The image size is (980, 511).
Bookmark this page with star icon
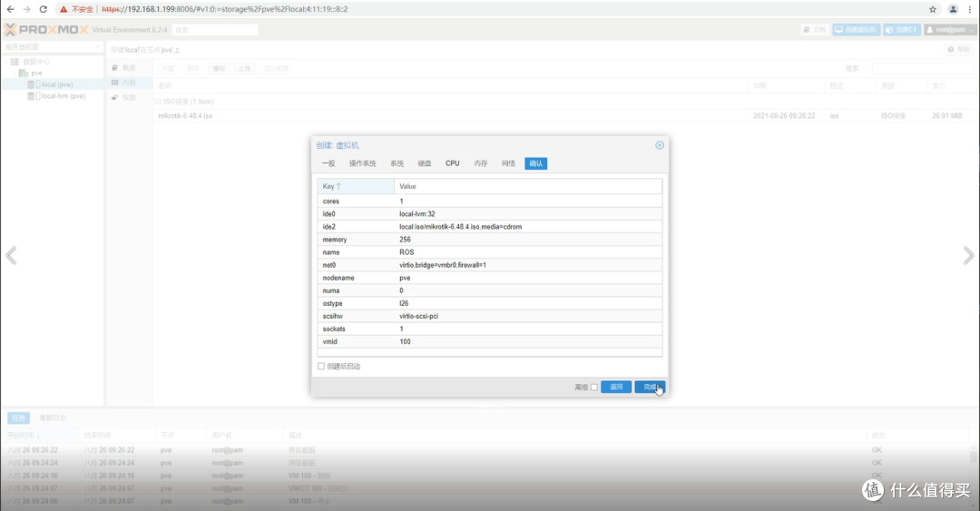tap(933, 9)
